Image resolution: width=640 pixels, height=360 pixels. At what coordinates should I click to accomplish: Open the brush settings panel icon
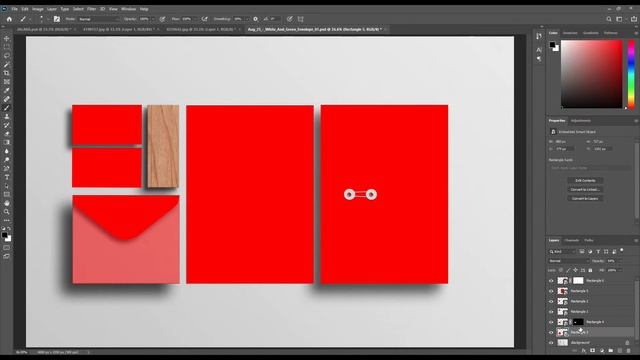point(57,19)
